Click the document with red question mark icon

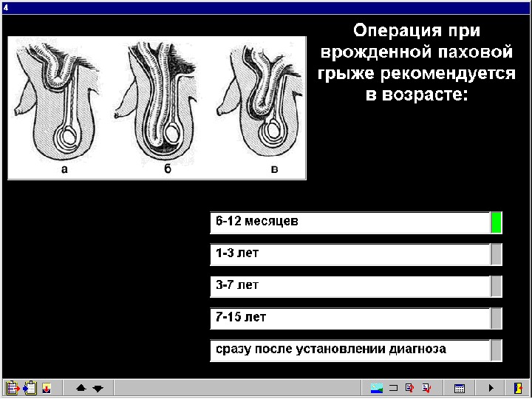(x=410, y=387)
